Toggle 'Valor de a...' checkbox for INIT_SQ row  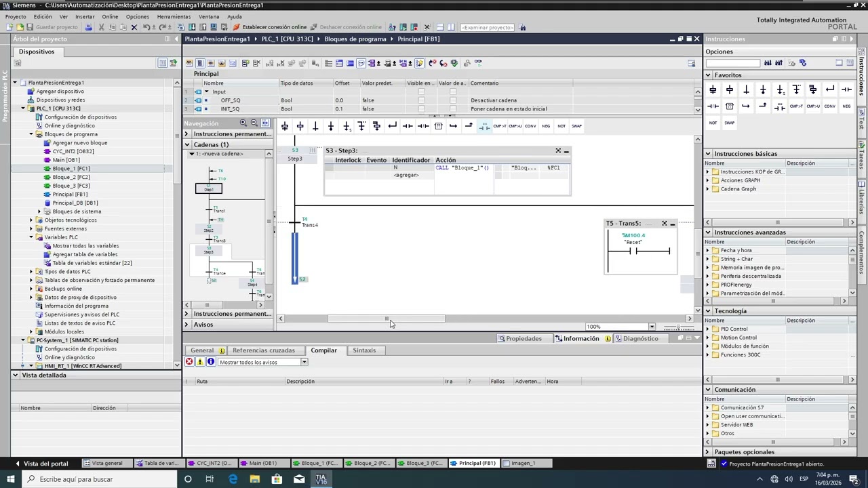(453, 109)
